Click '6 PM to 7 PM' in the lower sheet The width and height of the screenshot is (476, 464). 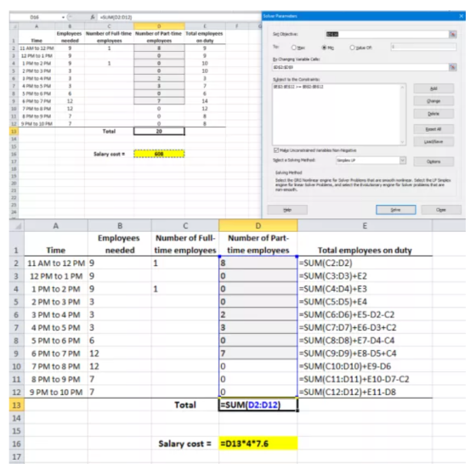coord(56,354)
